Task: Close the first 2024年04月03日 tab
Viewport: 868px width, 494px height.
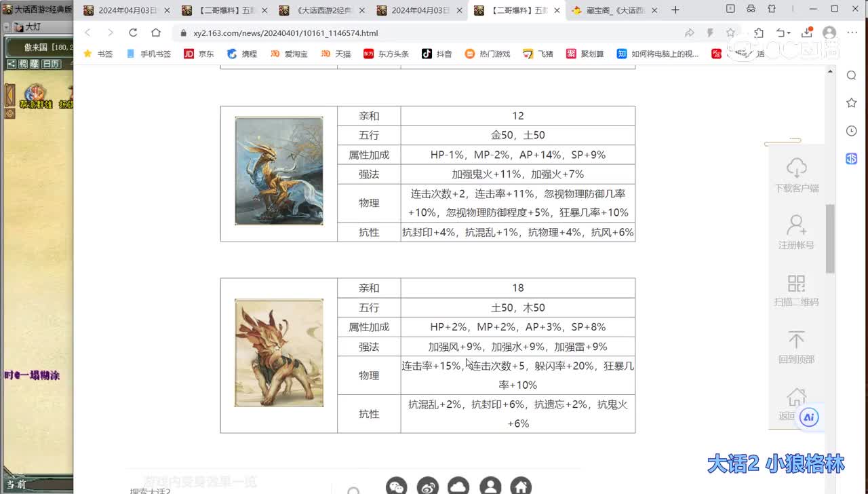Action: tap(167, 10)
